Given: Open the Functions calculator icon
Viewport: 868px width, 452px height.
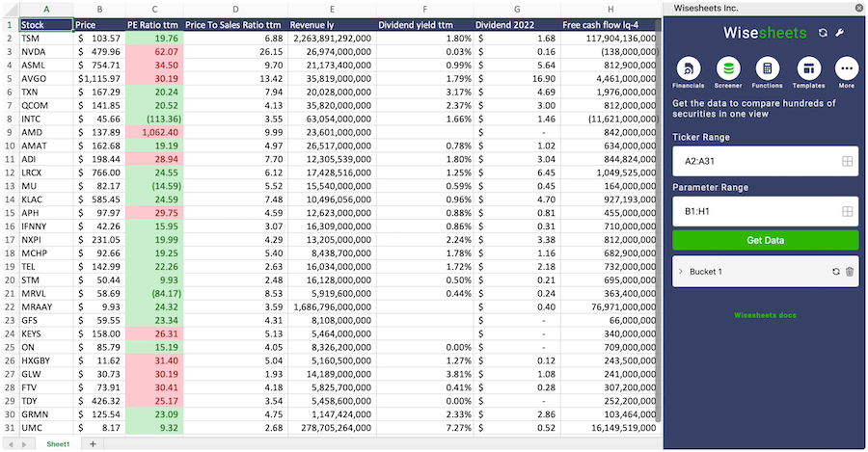Looking at the screenshot, I should point(768,70).
